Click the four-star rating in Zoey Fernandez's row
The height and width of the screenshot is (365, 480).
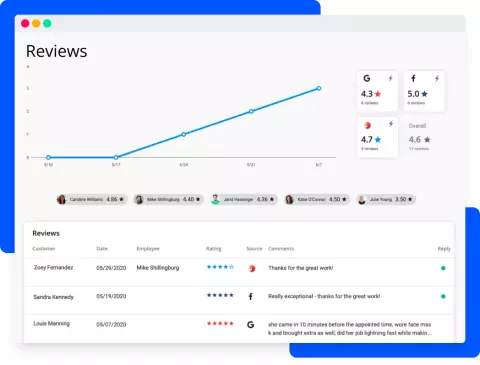click(x=220, y=267)
